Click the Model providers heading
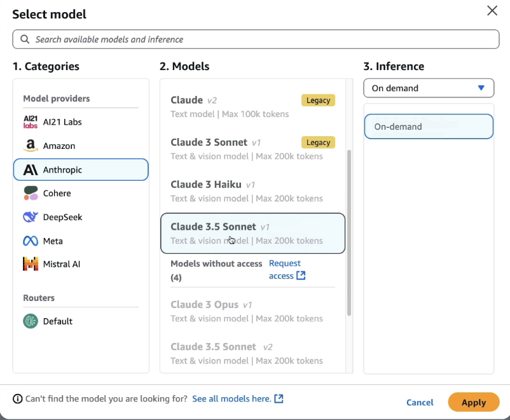Screen dimensions: 510x420 pyautogui.click(x=57, y=99)
